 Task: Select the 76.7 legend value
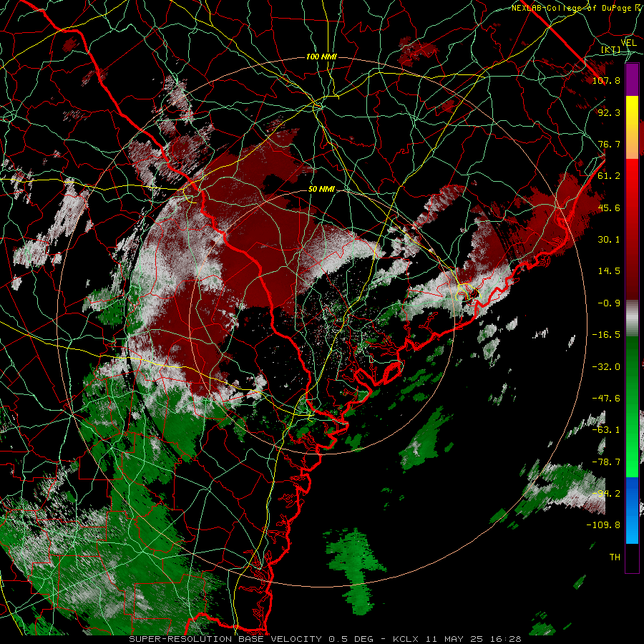coord(609,144)
